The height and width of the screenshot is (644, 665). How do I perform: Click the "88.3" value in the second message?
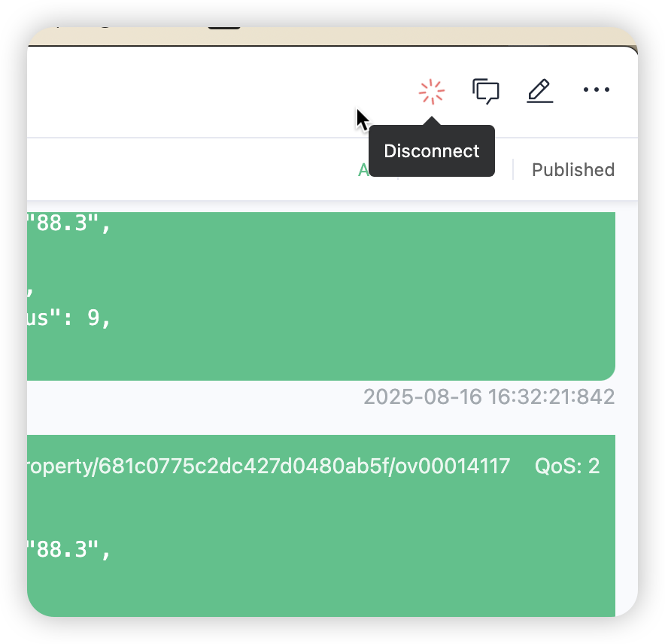click(68, 549)
